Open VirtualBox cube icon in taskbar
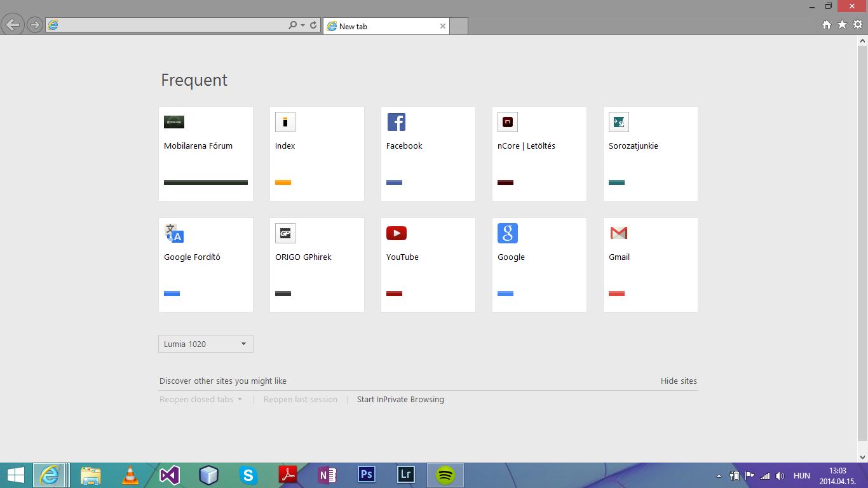 click(208, 475)
